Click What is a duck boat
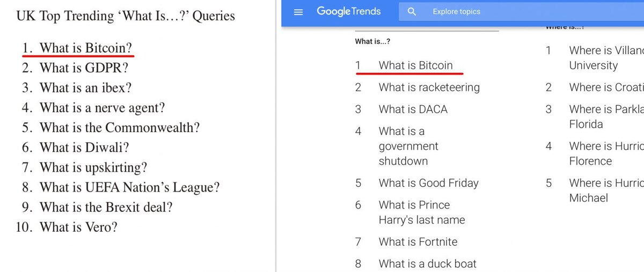This screenshot has height=272, width=644. click(x=427, y=263)
